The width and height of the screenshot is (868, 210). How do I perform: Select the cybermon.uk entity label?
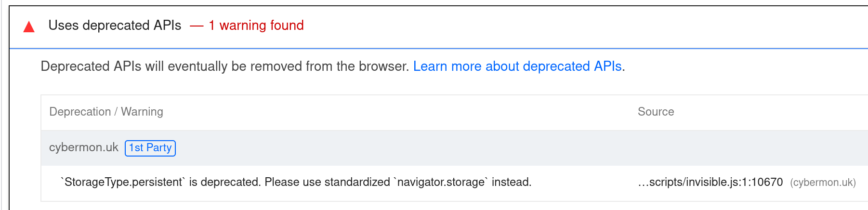coord(83,148)
